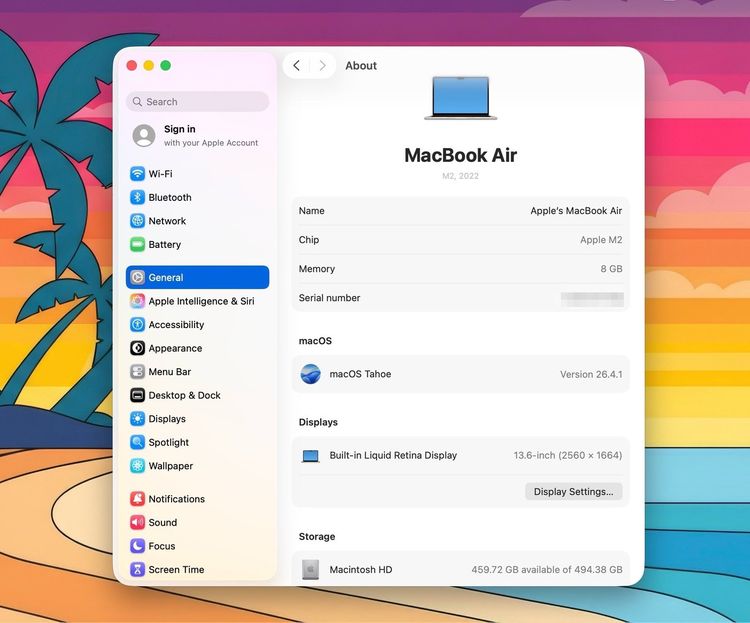Image resolution: width=750 pixels, height=623 pixels.
Task: Open the Focus moon icon
Action: pos(137,546)
